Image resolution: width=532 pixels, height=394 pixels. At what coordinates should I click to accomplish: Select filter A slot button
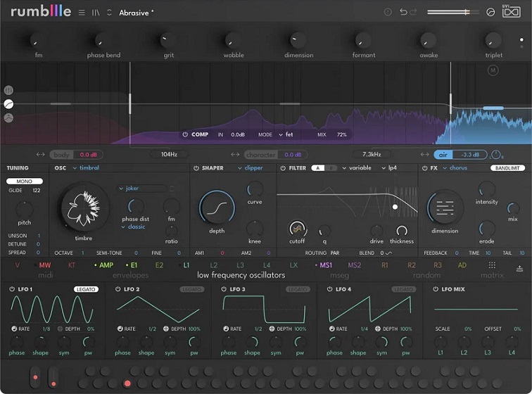(x=317, y=168)
